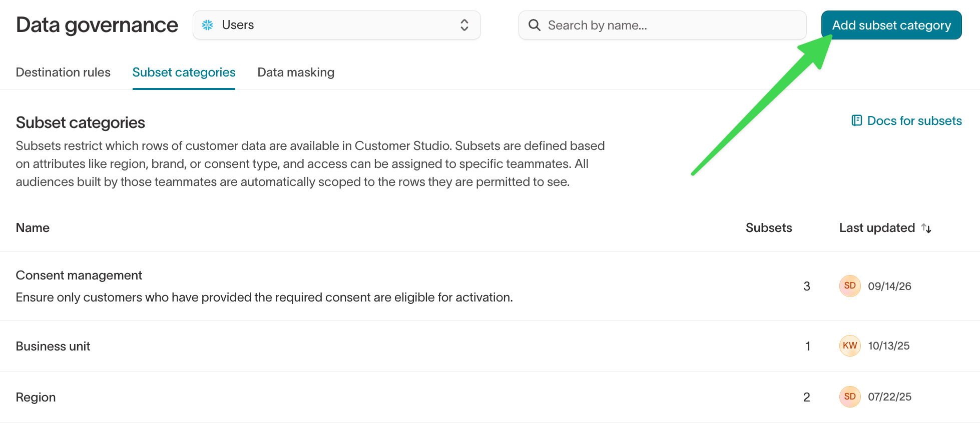The width and height of the screenshot is (980, 434).
Task: Click the KW avatar in the Business unit row
Action: (850, 345)
